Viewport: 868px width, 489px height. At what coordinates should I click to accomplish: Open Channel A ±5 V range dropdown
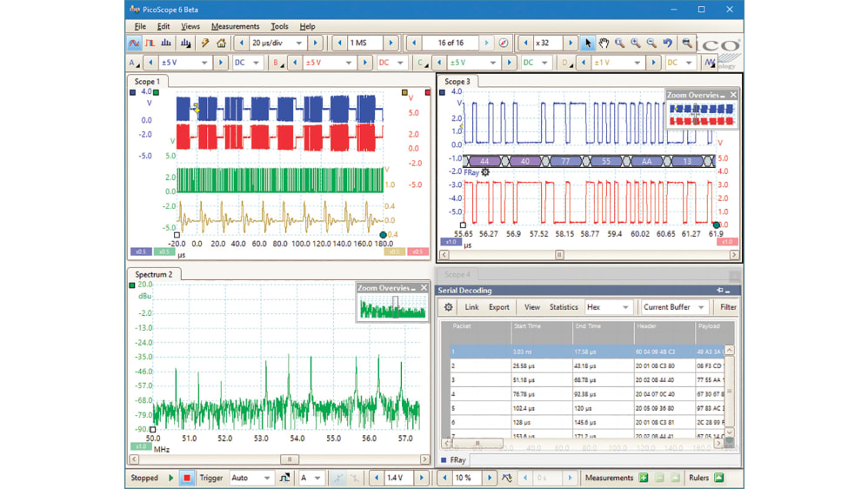204,63
